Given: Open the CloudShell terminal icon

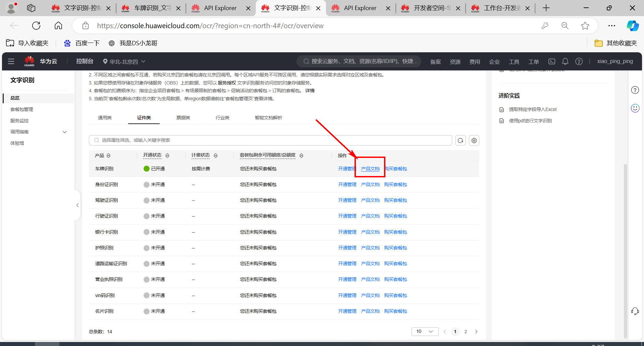Looking at the screenshot, I should coord(552,61).
